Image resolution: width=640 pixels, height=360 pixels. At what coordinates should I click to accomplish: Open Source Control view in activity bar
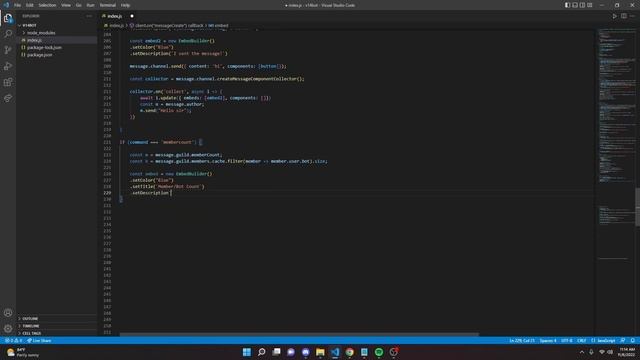pyautogui.click(x=8, y=50)
